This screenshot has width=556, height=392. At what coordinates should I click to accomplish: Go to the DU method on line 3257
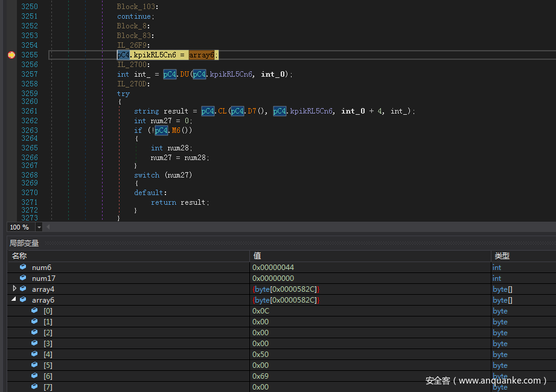click(x=185, y=74)
